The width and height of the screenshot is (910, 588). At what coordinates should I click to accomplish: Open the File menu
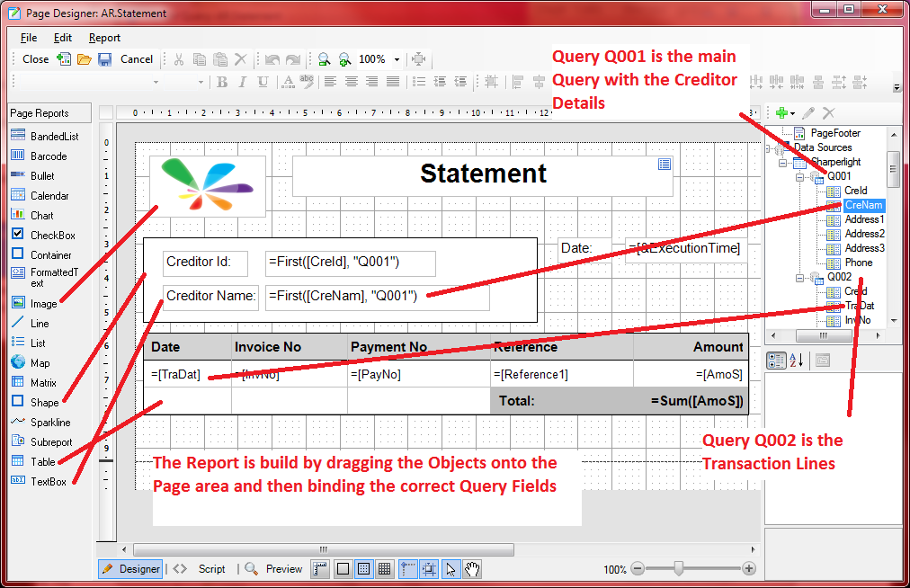29,38
